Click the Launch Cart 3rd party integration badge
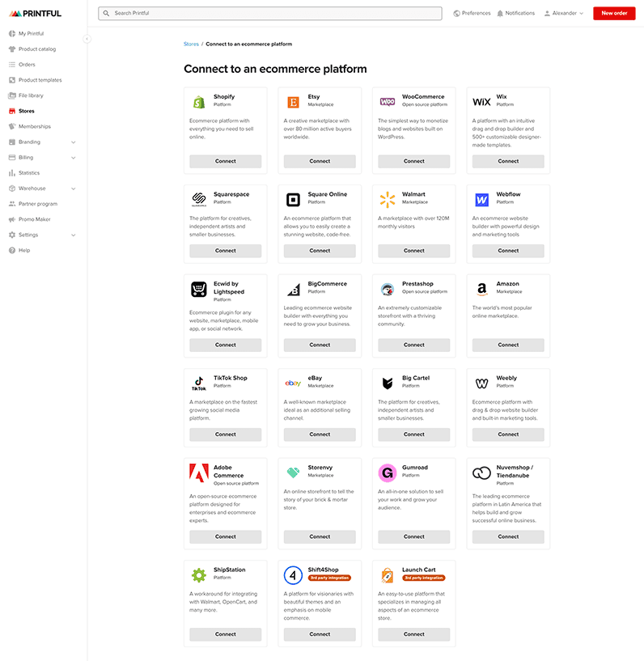 424,578
